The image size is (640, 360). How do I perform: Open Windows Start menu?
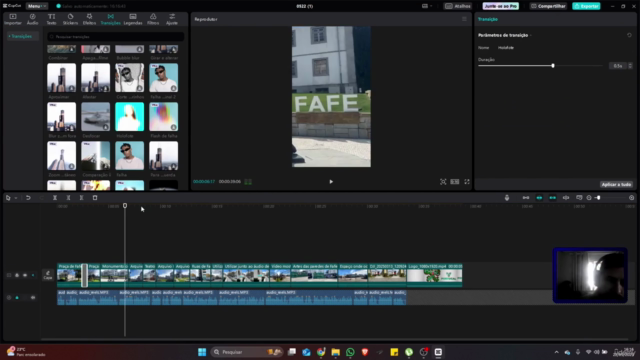pos(202,352)
